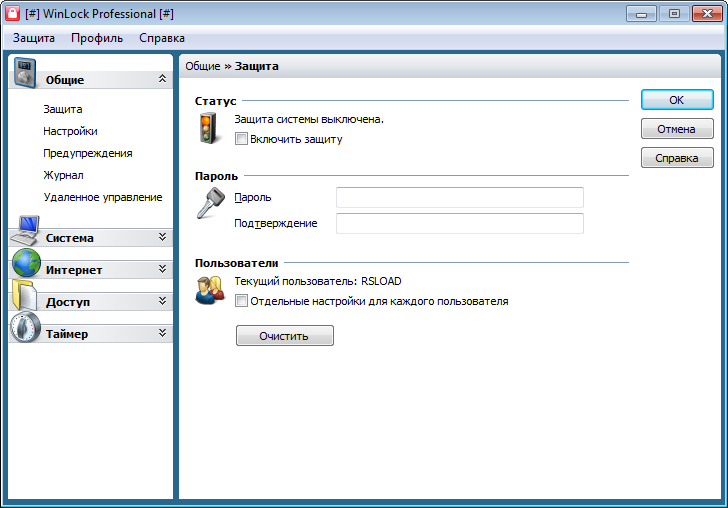Minimize the WinLock Professional window
This screenshot has height=508, width=728.
pos(641,13)
